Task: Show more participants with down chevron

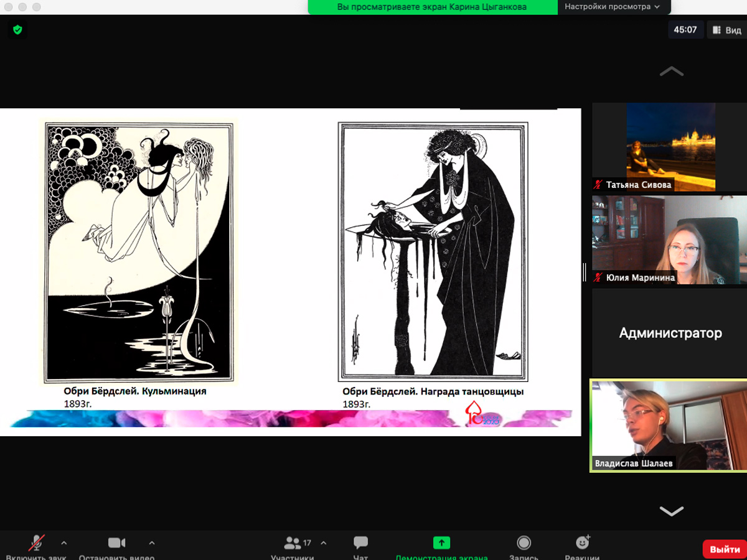Action: click(671, 511)
